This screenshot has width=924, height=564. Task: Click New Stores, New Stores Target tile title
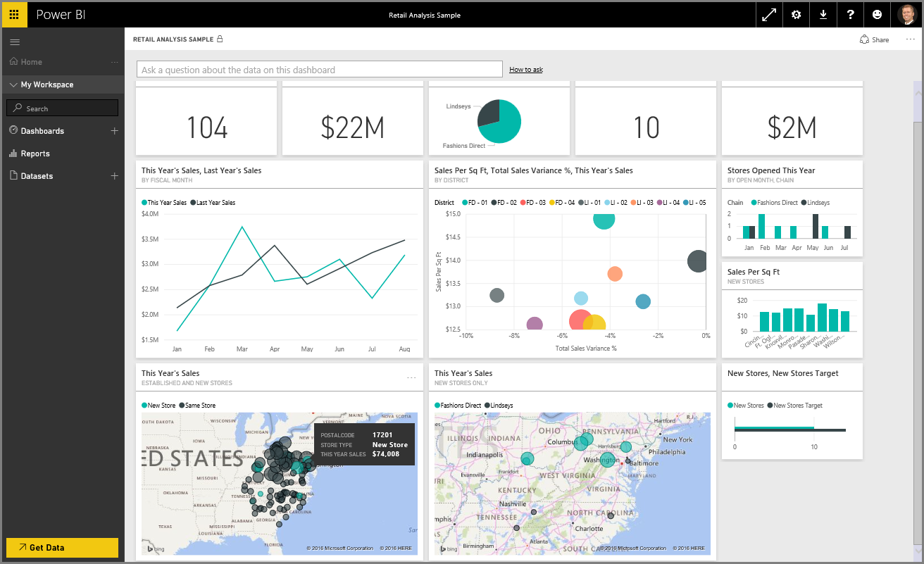point(783,373)
